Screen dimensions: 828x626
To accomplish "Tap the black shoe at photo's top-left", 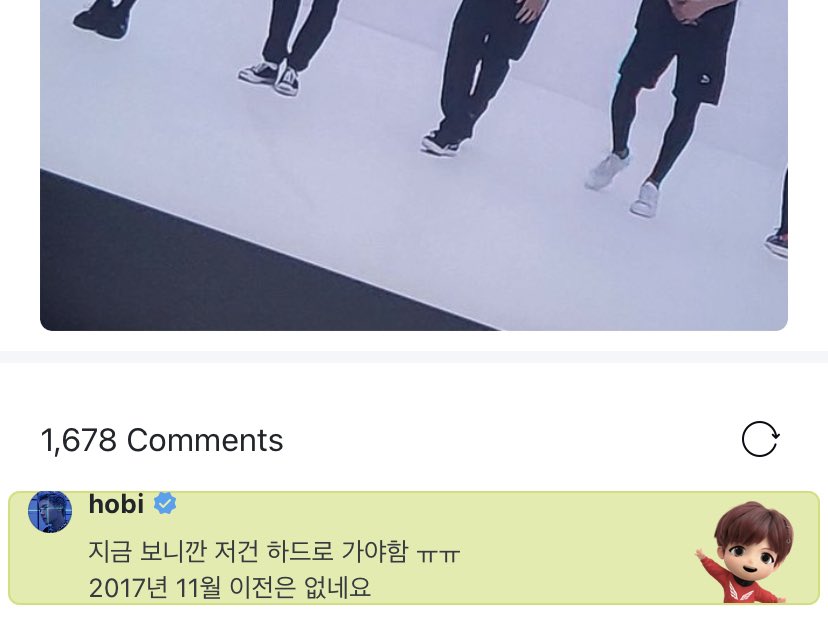I will coord(101,20).
